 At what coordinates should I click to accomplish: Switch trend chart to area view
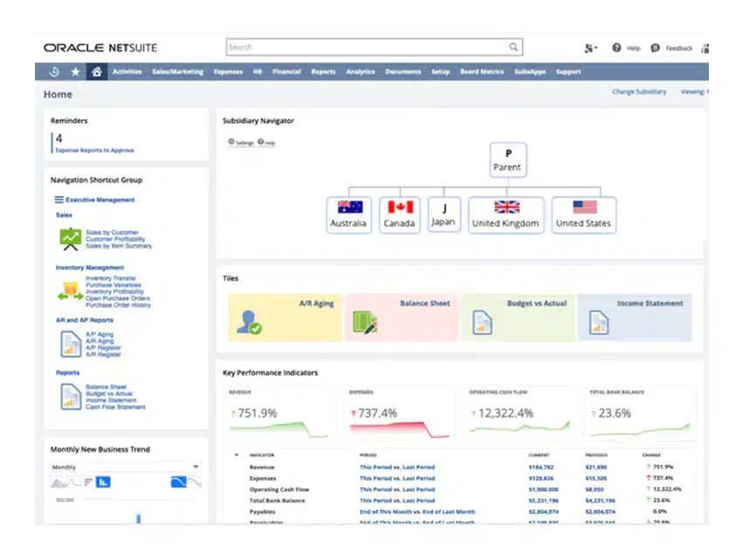pyautogui.click(x=60, y=481)
